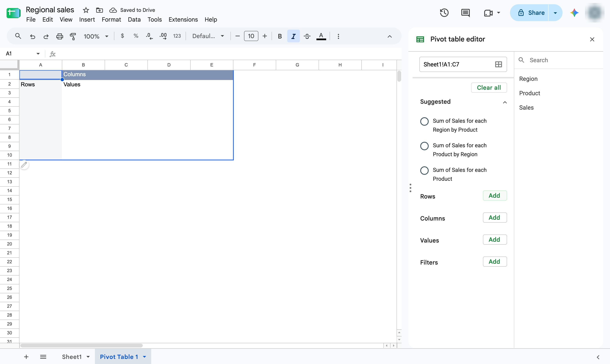Switch to the Sheet1 tab

click(x=72, y=357)
